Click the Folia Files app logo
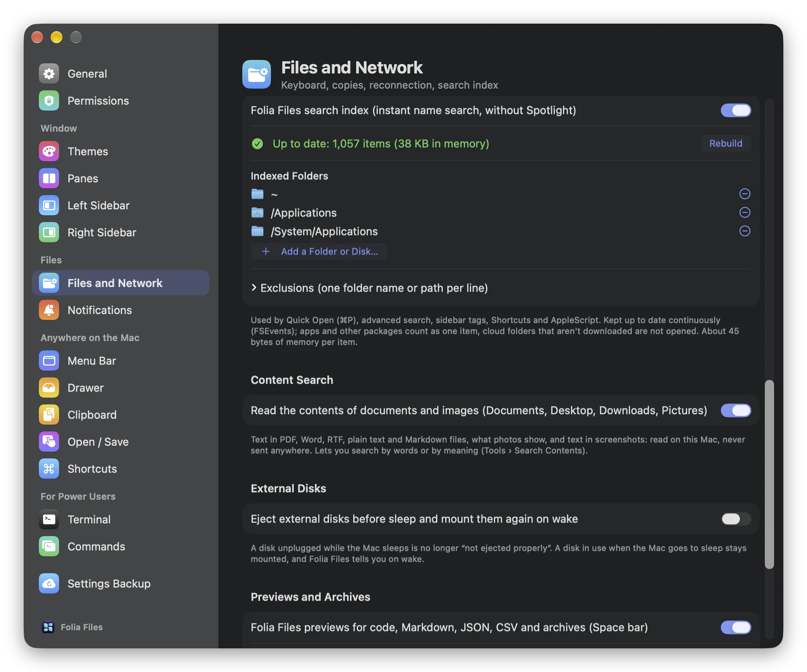This screenshot has height=672, width=807. (48, 627)
